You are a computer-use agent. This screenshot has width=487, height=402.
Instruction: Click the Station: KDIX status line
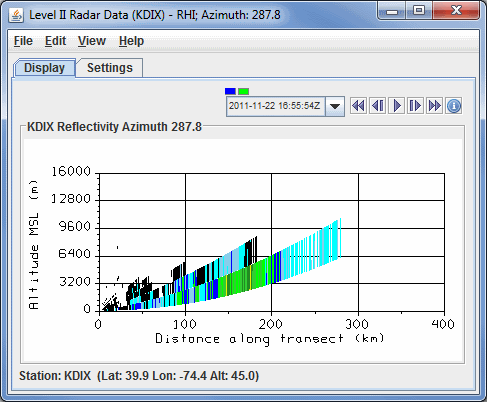pos(139,376)
